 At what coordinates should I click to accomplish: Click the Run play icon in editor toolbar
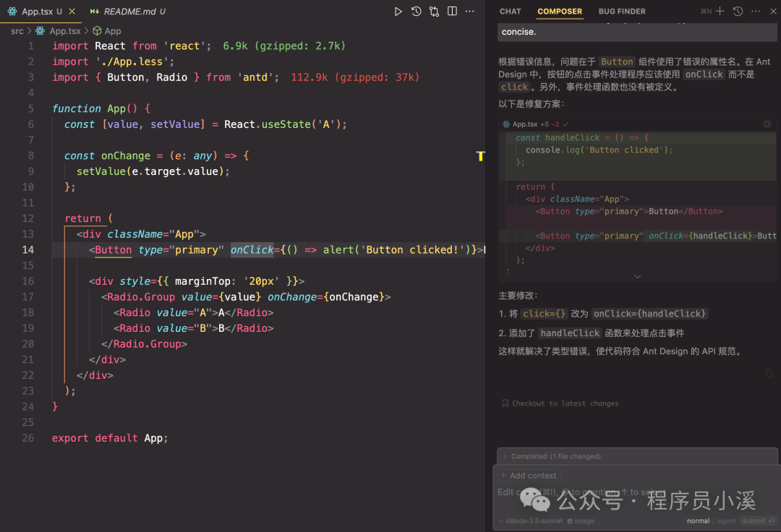[x=398, y=12]
